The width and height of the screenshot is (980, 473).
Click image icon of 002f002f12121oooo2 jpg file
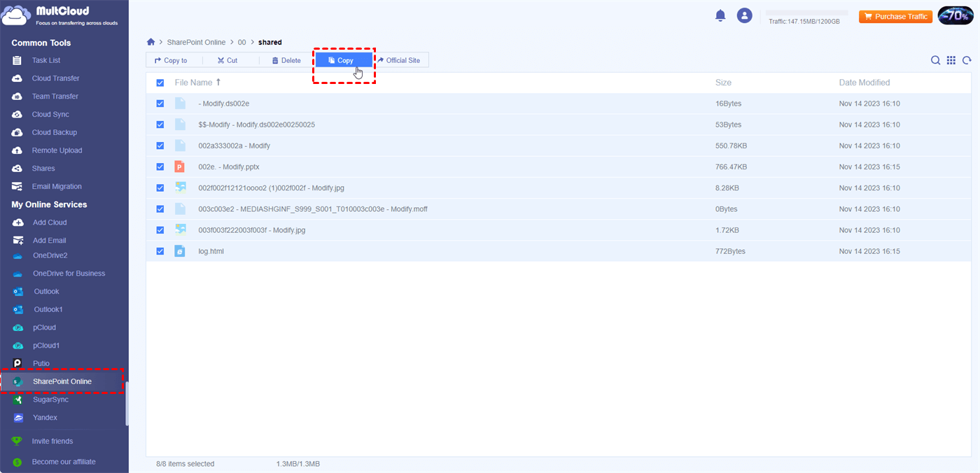coord(181,188)
